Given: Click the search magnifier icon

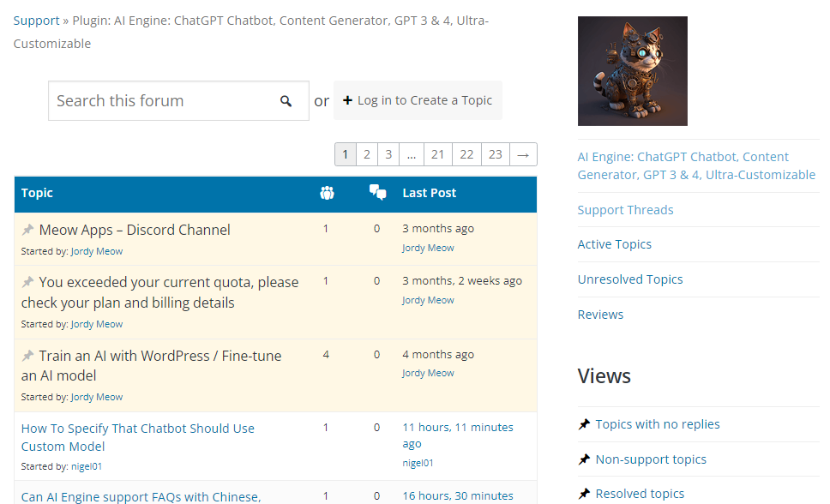Looking at the screenshot, I should click(286, 101).
